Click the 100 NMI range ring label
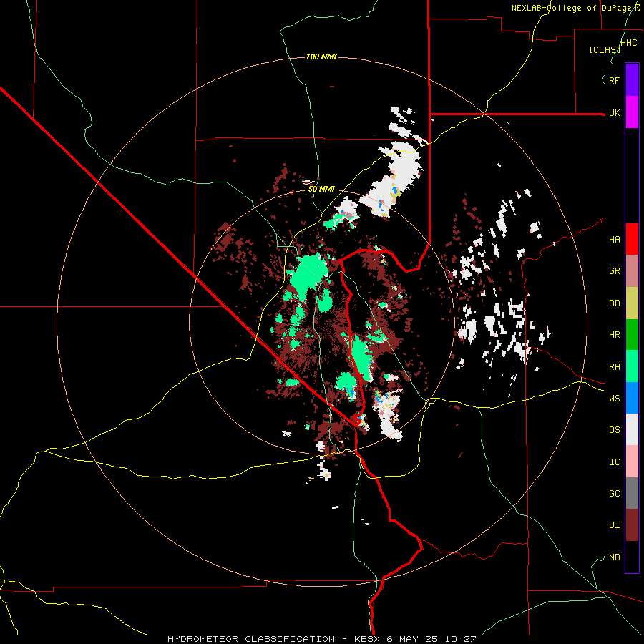 pyautogui.click(x=321, y=57)
